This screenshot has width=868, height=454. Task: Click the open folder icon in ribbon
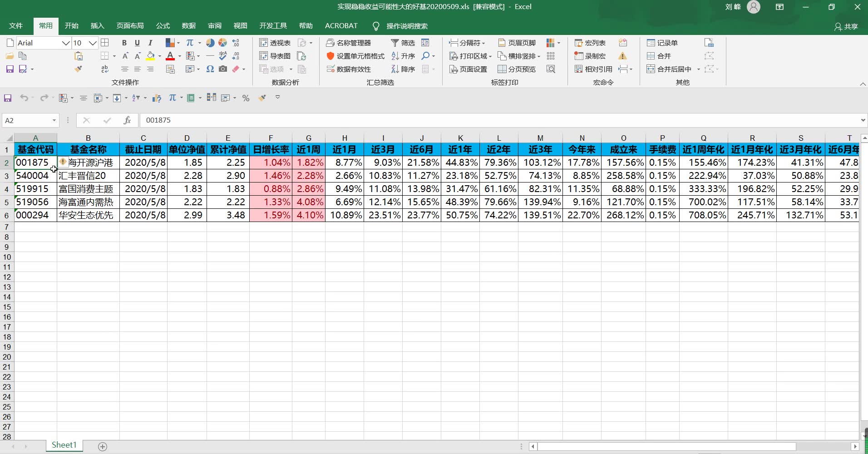pyautogui.click(x=10, y=56)
